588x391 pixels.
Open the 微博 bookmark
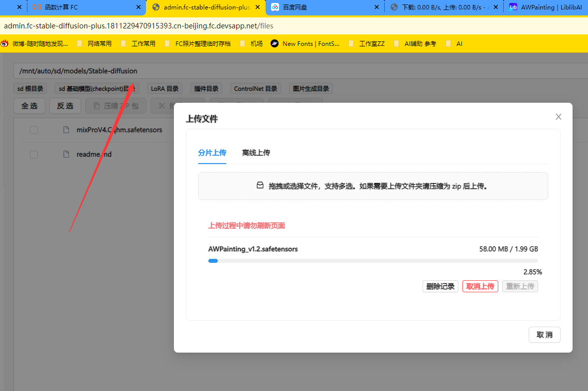[x=34, y=44]
